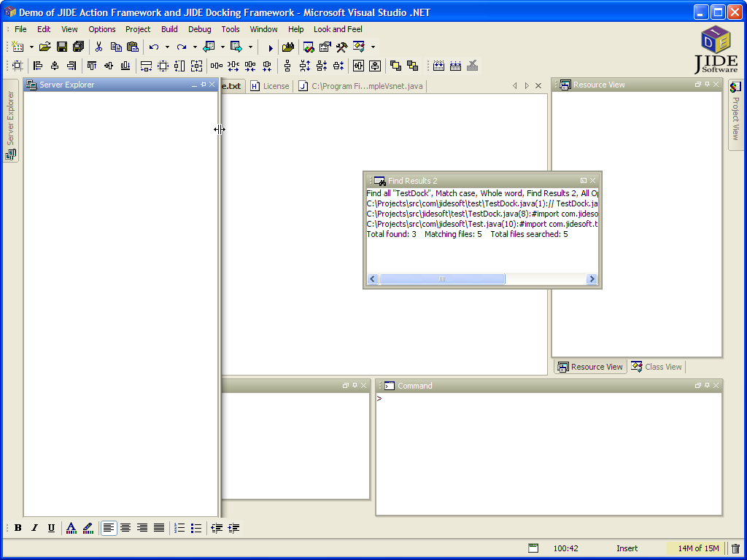Click Find Results scrollbar right arrow

[x=592, y=279]
